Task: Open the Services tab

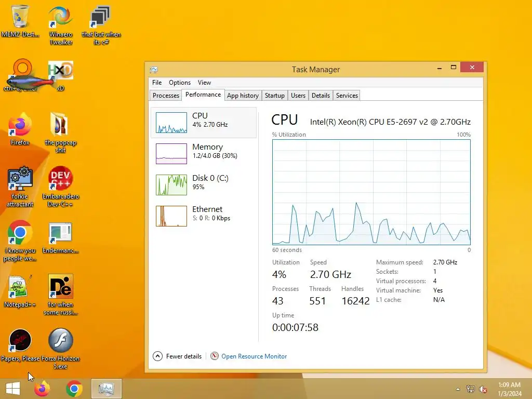Action: coord(347,96)
